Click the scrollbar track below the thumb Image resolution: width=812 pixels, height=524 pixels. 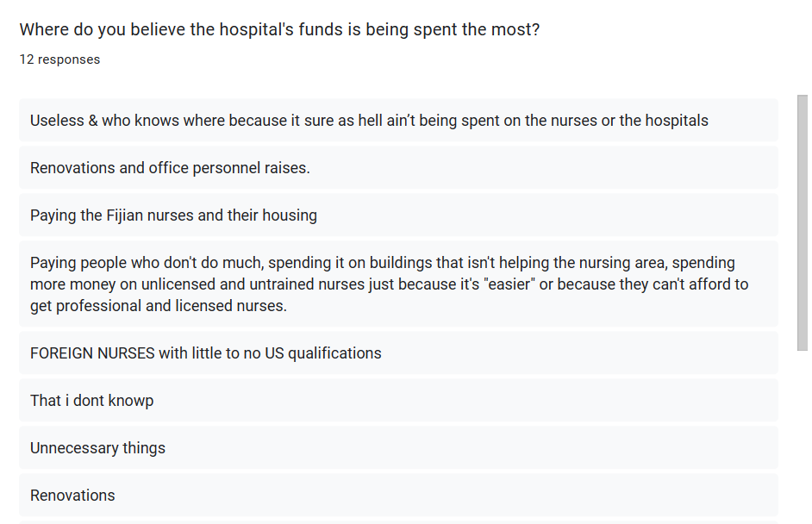point(803,437)
